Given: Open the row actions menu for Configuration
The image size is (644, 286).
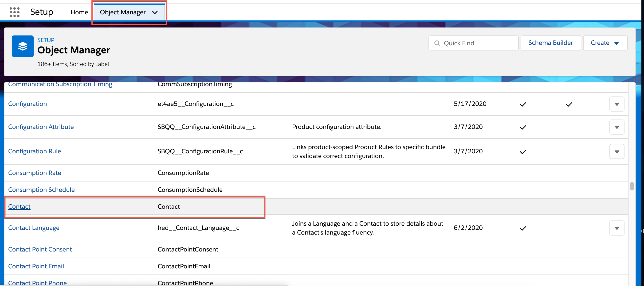Looking at the screenshot, I should coord(617,104).
